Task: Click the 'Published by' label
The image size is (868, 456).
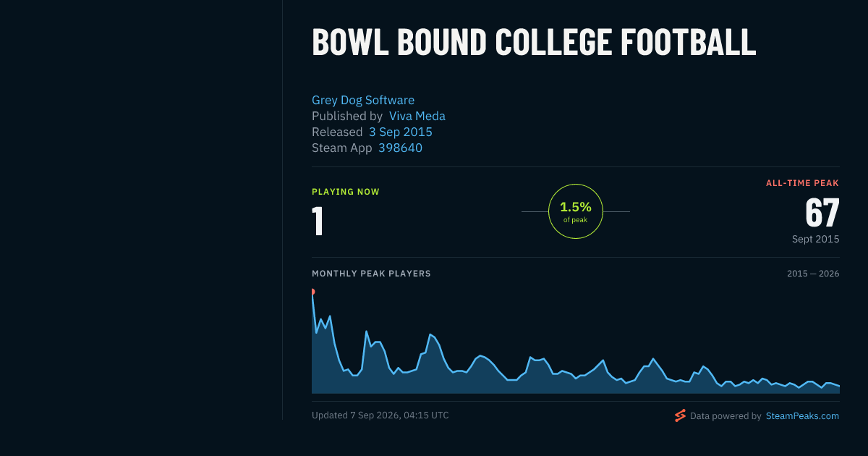Action: [x=347, y=116]
